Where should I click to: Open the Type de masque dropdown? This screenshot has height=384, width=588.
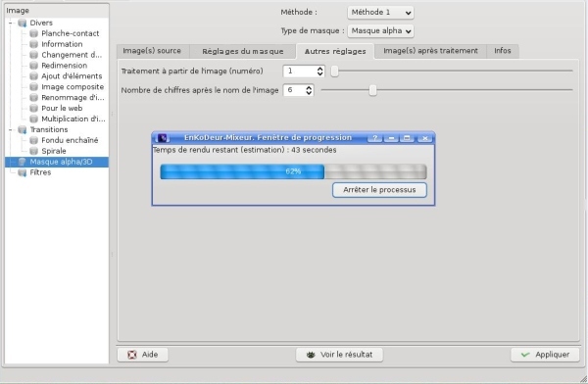[x=380, y=31]
